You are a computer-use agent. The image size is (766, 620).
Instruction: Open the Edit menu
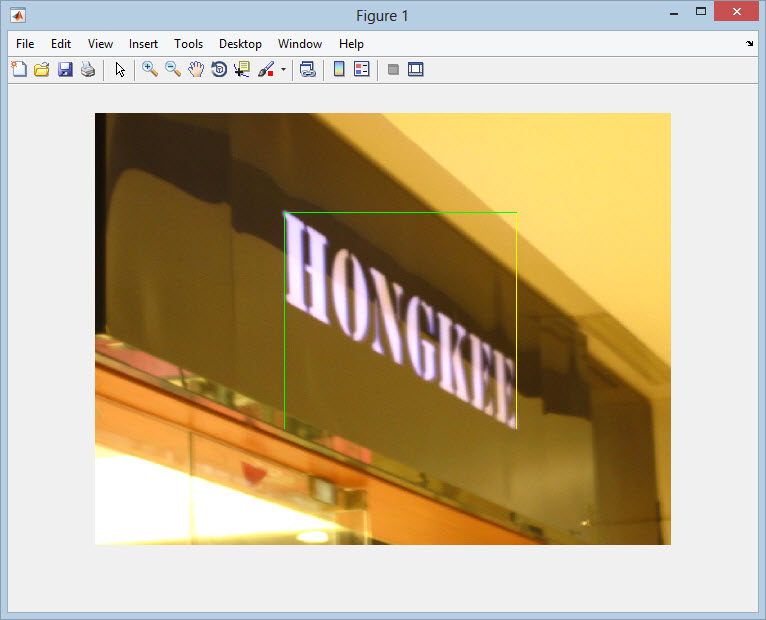click(x=61, y=44)
